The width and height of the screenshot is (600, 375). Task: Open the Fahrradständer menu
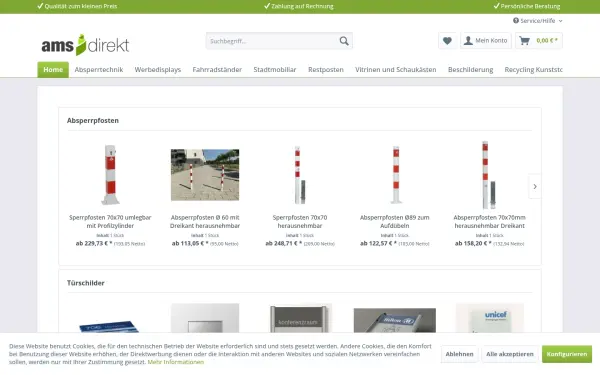pyautogui.click(x=217, y=70)
